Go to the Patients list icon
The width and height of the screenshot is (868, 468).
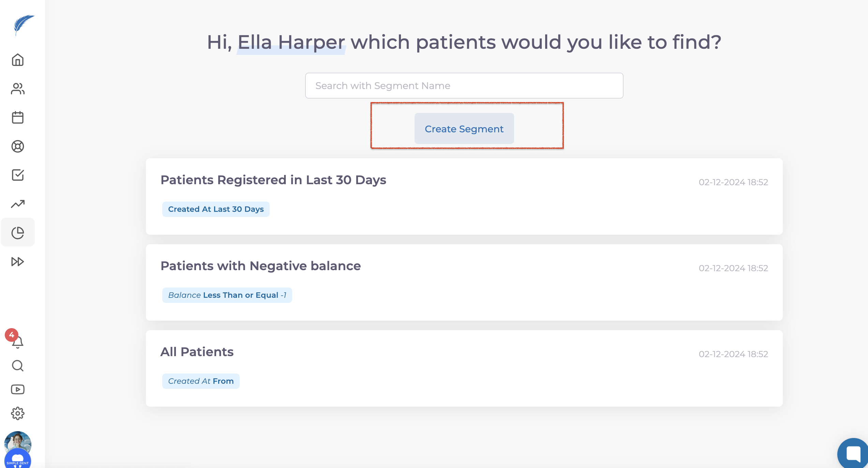[18, 89]
